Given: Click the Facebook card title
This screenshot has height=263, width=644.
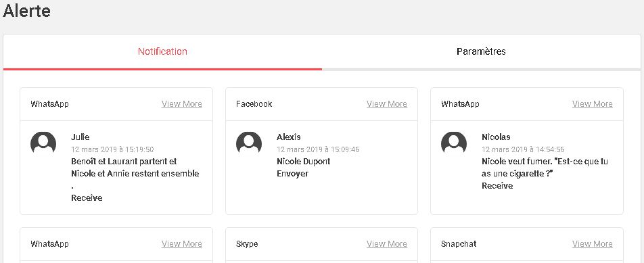Looking at the screenshot, I should coord(254,104).
